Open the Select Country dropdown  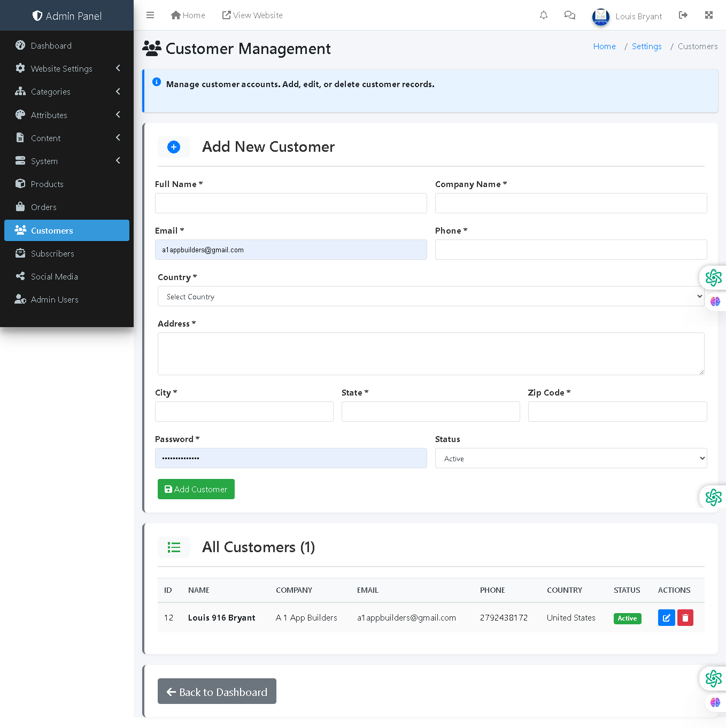[431, 296]
